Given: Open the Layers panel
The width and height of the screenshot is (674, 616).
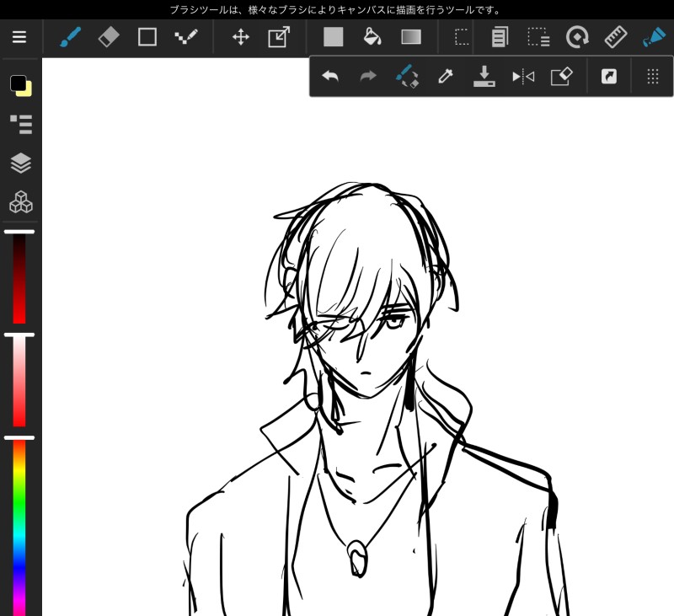Looking at the screenshot, I should (20, 163).
